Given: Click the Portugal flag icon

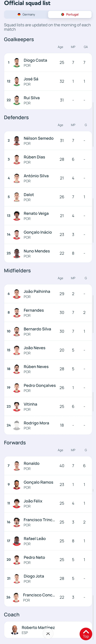Looking at the screenshot, I should [63, 14].
